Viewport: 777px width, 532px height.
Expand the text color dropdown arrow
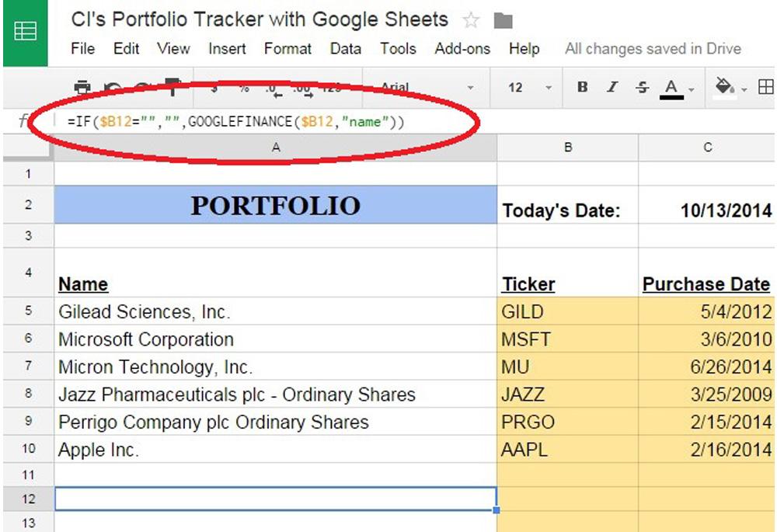click(692, 89)
